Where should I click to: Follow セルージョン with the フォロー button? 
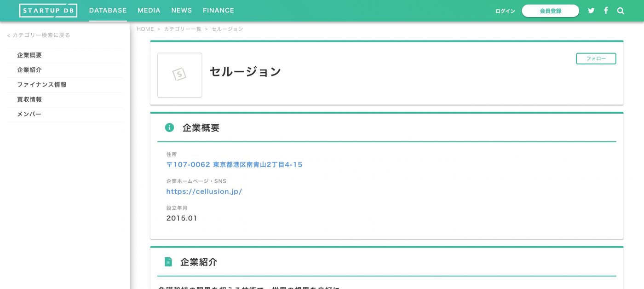[596, 58]
